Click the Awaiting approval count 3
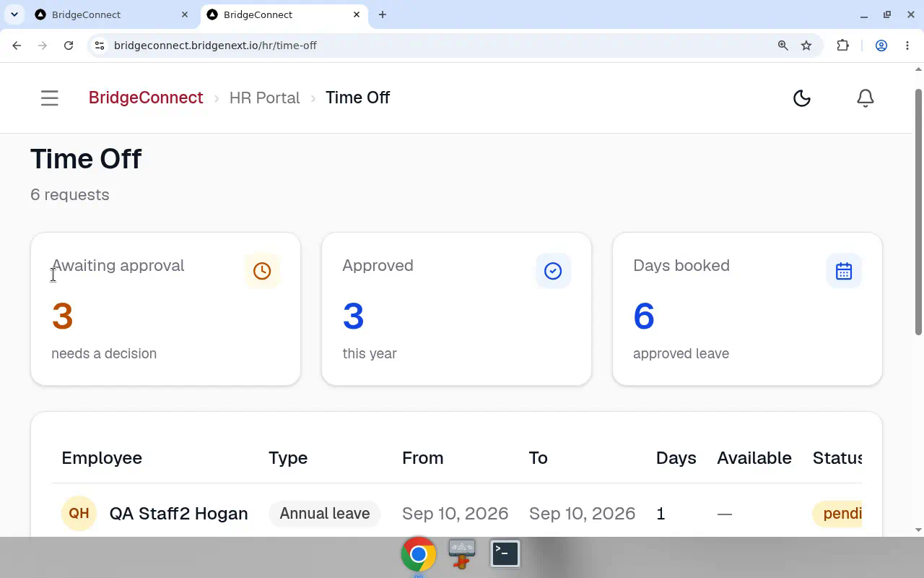The height and width of the screenshot is (578, 924). pos(63,316)
